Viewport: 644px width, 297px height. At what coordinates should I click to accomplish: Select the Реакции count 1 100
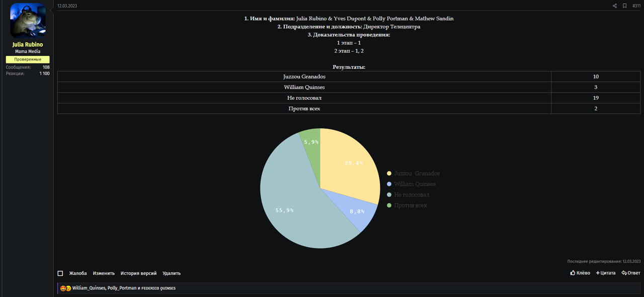point(44,73)
